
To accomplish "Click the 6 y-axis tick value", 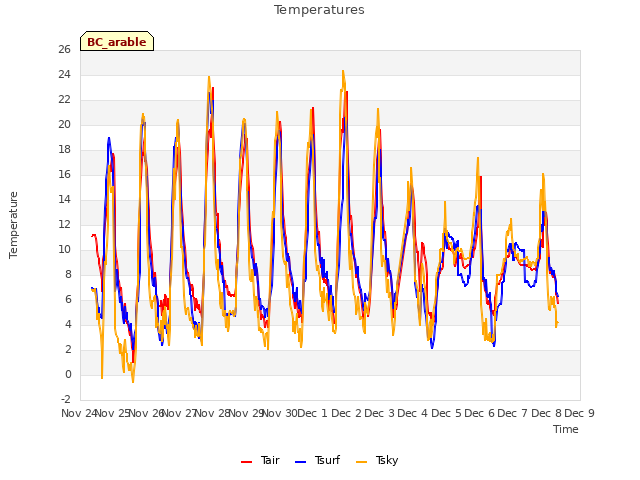I will tap(68, 300).
